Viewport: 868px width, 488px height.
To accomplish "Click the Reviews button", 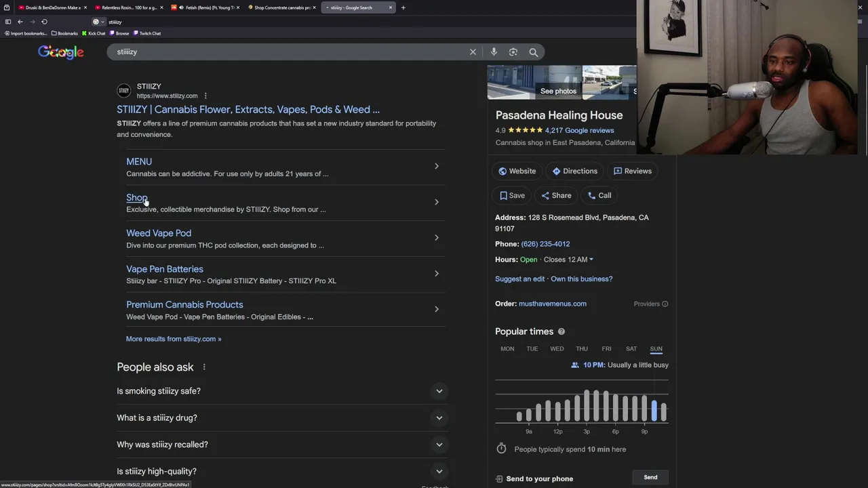I will (x=632, y=171).
